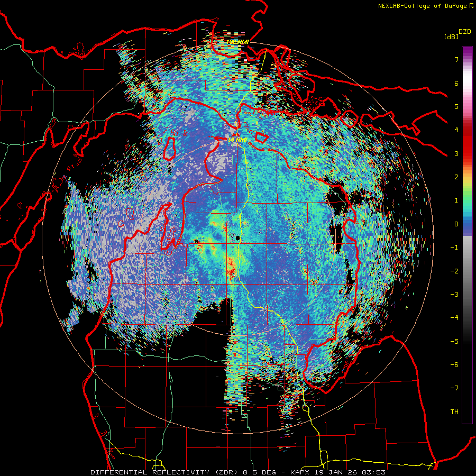Image resolution: width=476 pixels, height=476 pixels.
Task: Click the TH label below the color scale
Action: pyautogui.click(x=454, y=412)
